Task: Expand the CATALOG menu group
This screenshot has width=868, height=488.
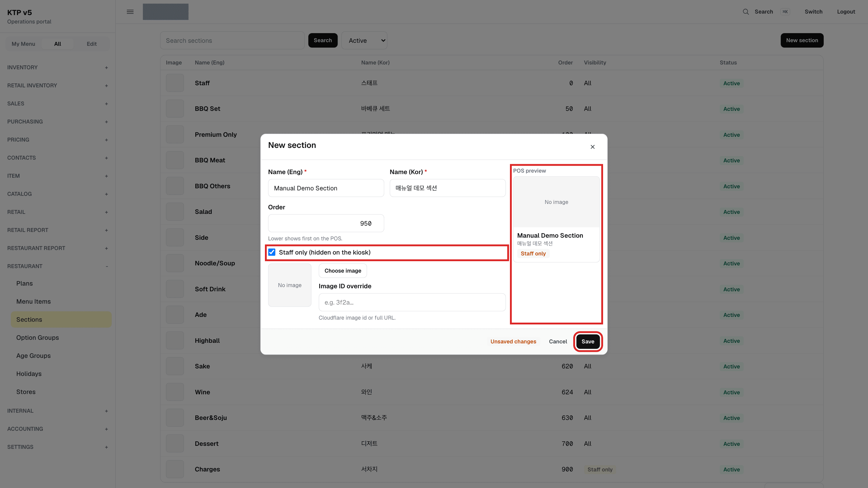Action: point(57,194)
